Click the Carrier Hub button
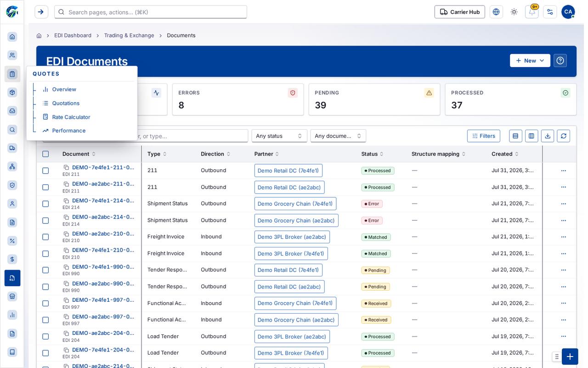Viewport: 588px width, 368px height. [460, 12]
